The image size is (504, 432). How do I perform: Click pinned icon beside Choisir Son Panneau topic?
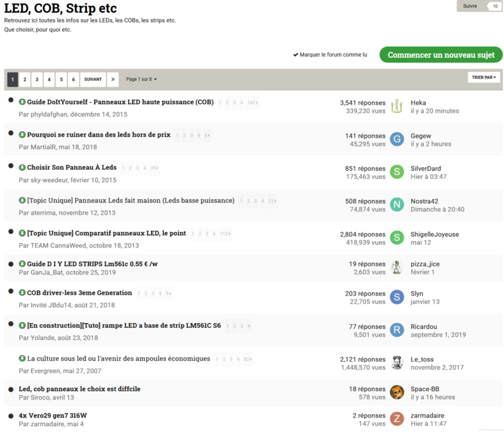(22, 168)
